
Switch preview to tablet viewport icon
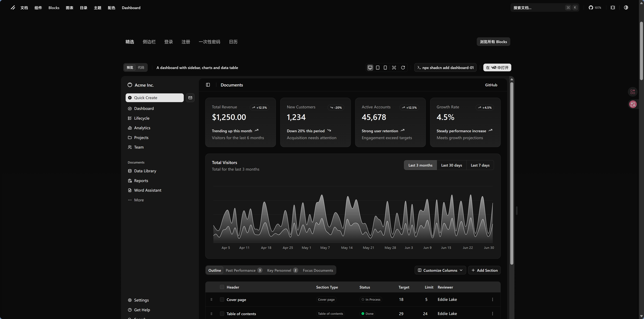click(378, 67)
